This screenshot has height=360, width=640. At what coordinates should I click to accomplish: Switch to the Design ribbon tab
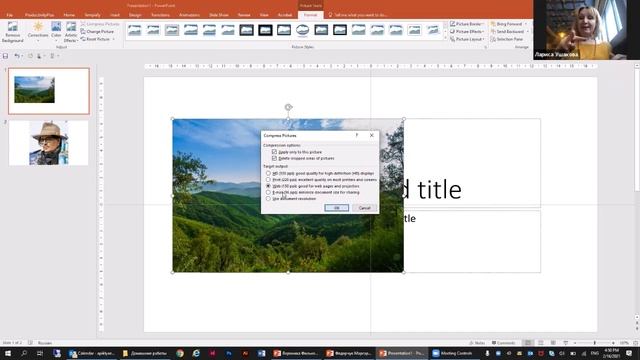click(135, 15)
